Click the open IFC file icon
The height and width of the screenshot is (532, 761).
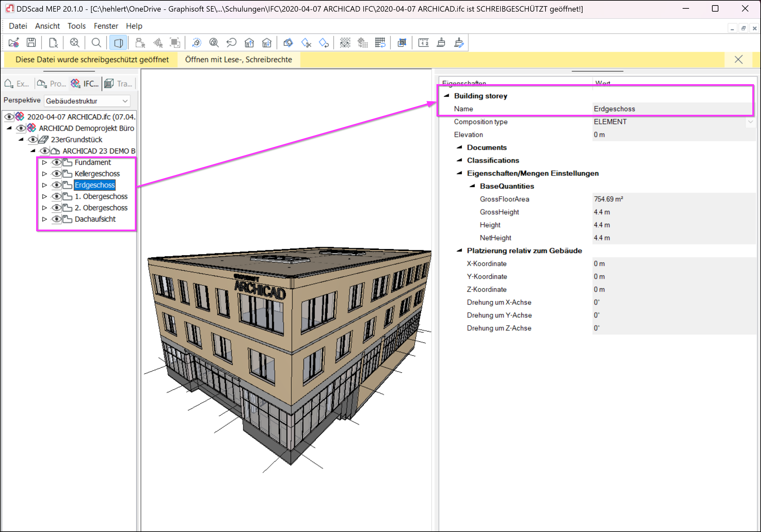coord(14,43)
